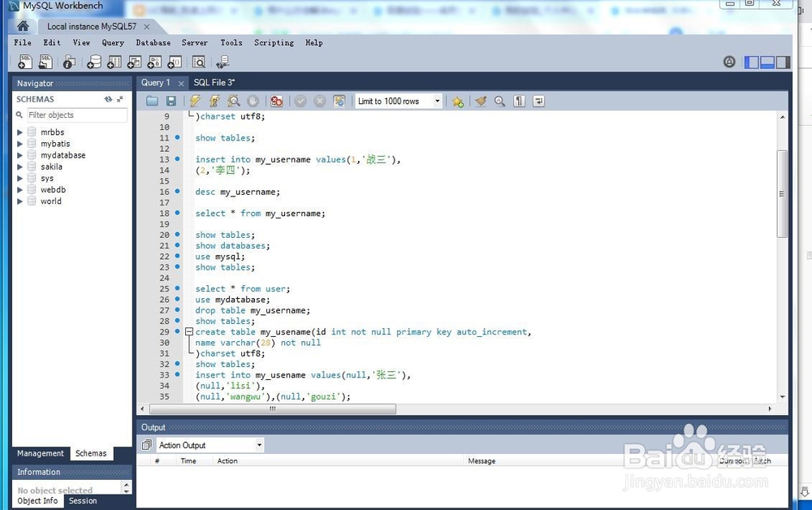Collapse the create table block at line 29

(x=189, y=331)
